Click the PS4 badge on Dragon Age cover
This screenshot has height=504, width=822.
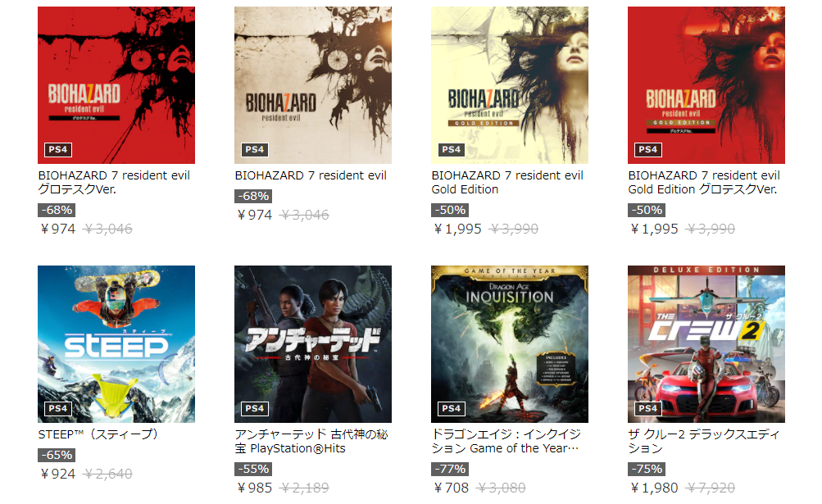coord(452,409)
